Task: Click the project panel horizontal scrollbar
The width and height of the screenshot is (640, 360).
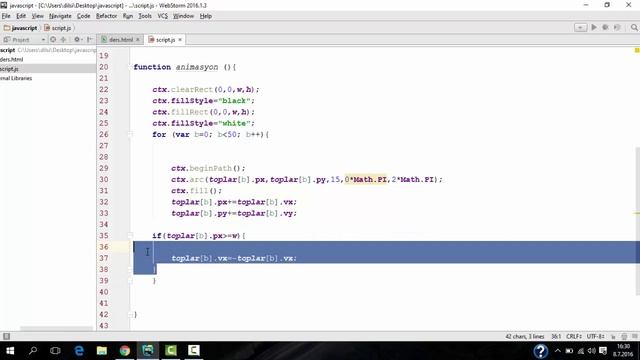Action: 56,329
